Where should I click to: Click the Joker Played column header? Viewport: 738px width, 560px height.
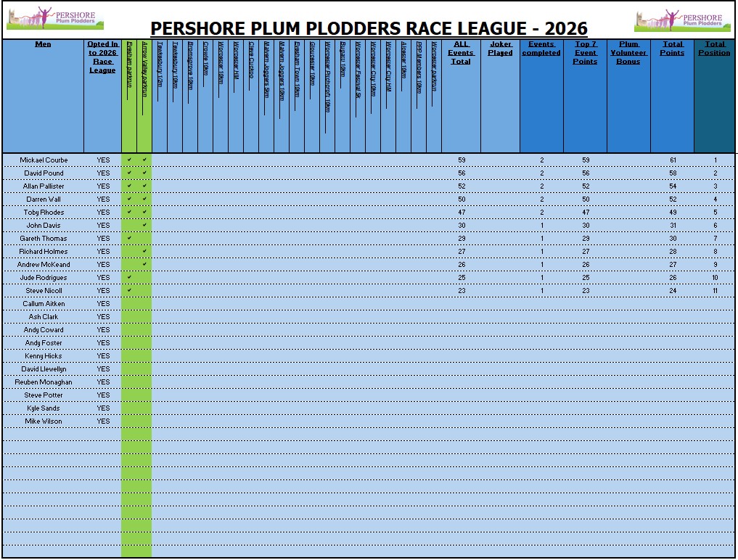pyautogui.click(x=500, y=49)
